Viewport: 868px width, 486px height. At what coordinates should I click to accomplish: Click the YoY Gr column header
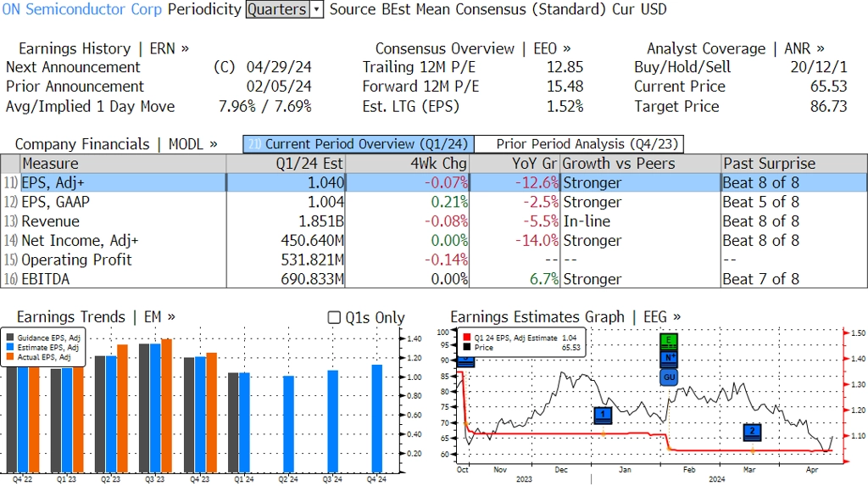515,164
